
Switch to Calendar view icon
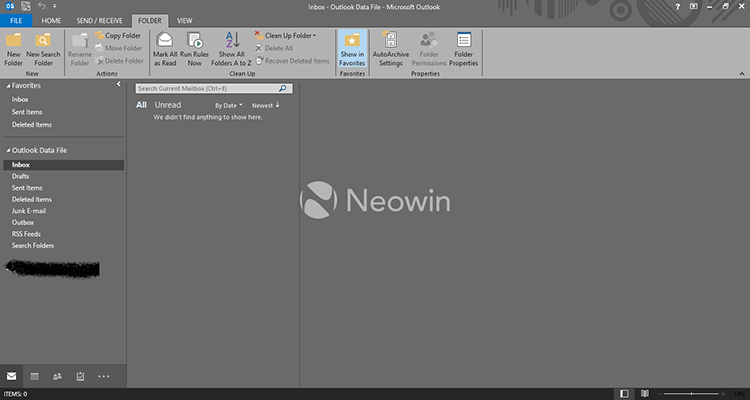tap(34, 377)
